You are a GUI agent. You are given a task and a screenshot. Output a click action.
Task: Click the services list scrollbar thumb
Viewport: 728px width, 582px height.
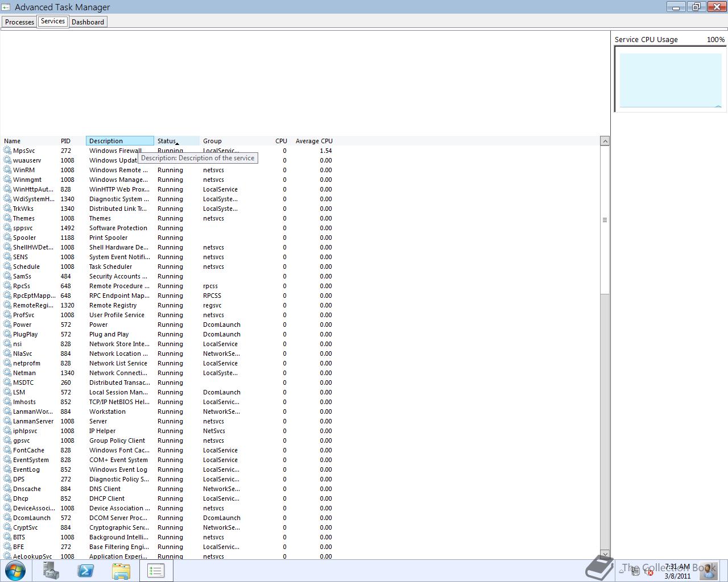point(605,220)
